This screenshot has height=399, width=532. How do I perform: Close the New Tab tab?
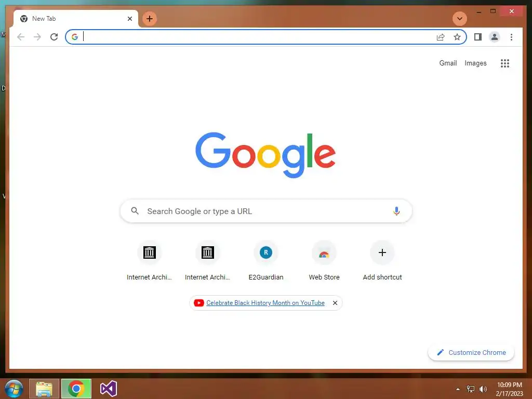click(x=129, y=19)
